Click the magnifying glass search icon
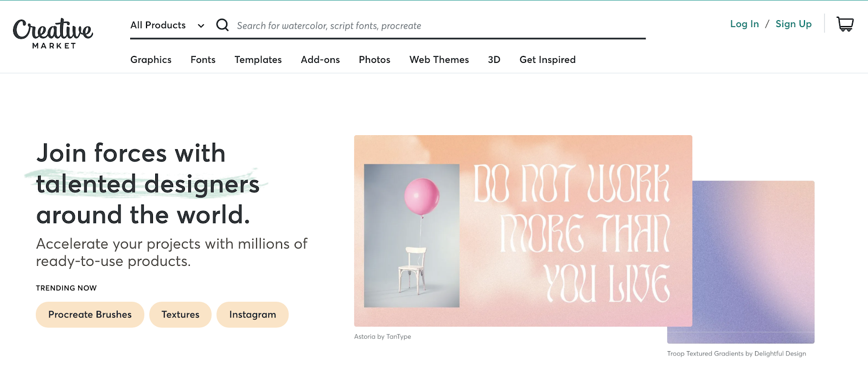This screenshot has width=868, height=369. click(222, 25)
